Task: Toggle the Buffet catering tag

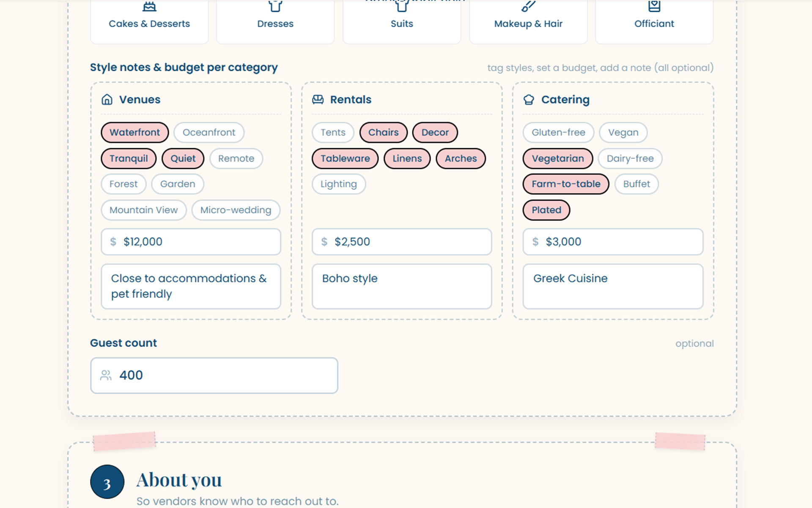Action: point(636,184)
